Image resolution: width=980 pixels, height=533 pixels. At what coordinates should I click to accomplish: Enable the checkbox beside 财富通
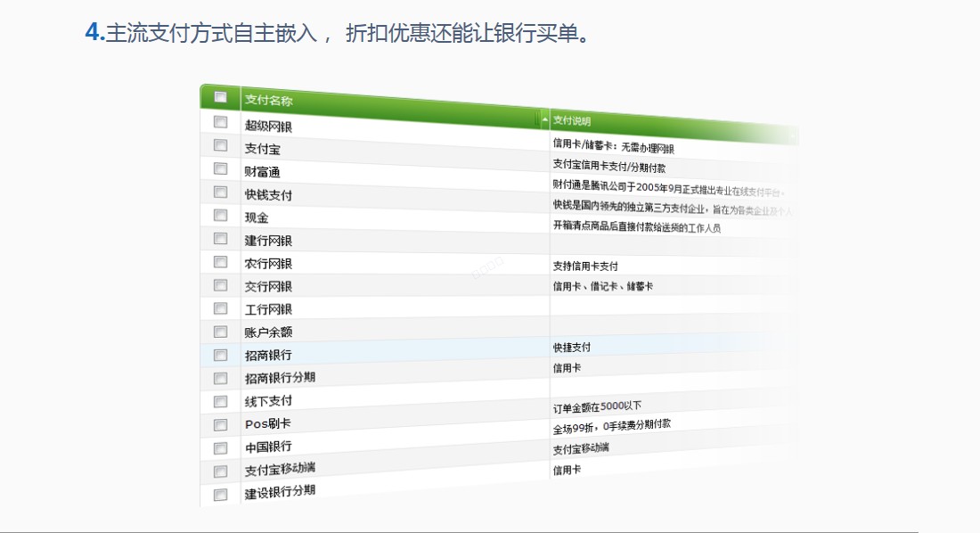[220, 168]
